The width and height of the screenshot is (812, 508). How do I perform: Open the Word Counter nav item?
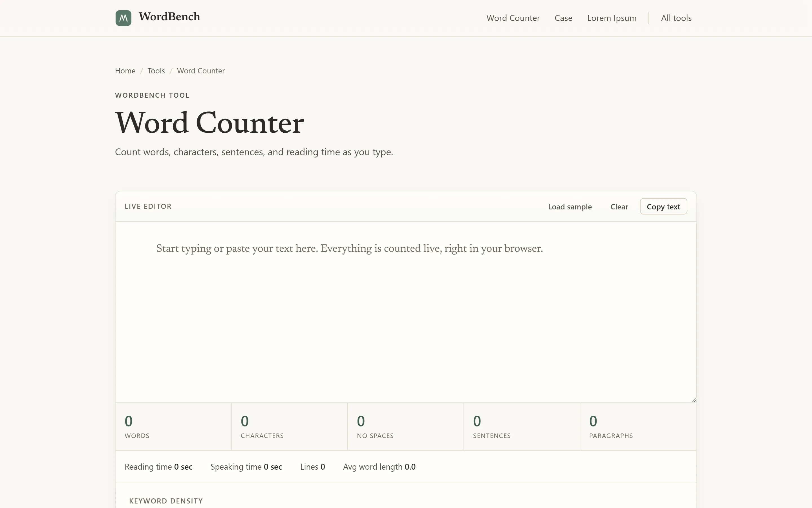tap(513, 18)
